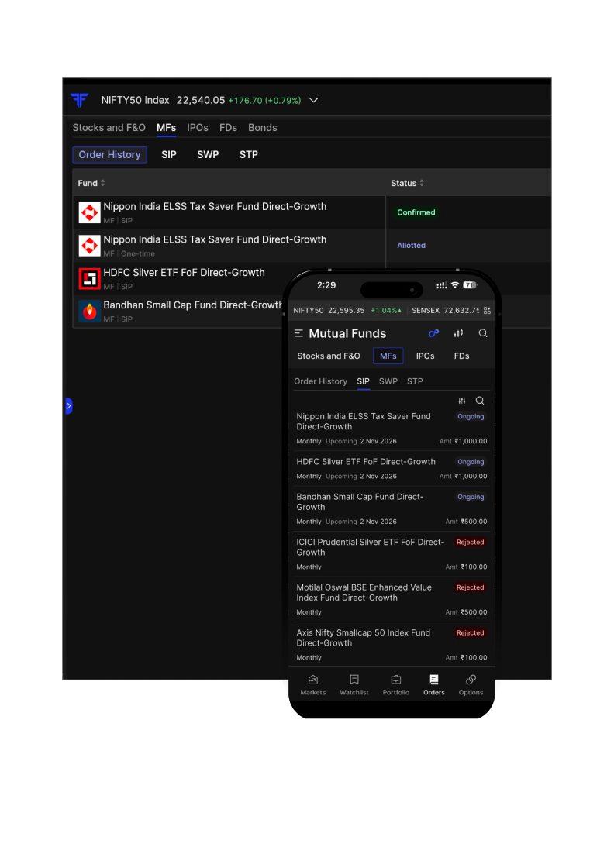Open Nippon India ELSS SIP in phone
Screen dimensions: 614x868
tap(392, 429)
